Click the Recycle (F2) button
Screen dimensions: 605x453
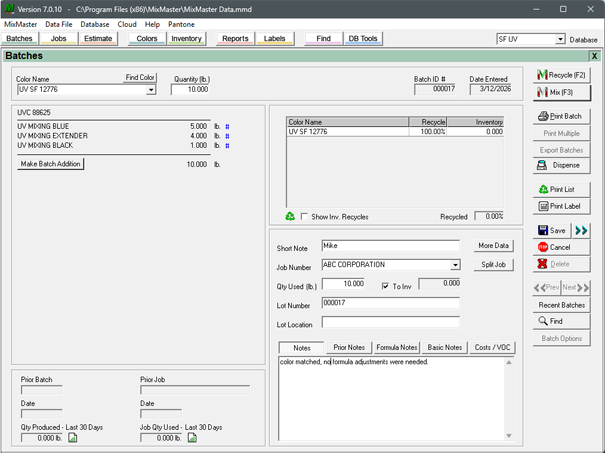[562, 75]
